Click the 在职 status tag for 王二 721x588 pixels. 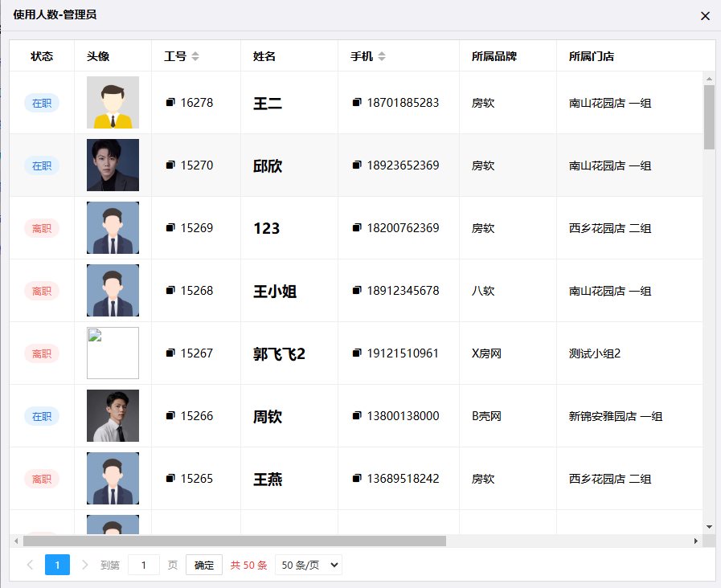point(42,103)
